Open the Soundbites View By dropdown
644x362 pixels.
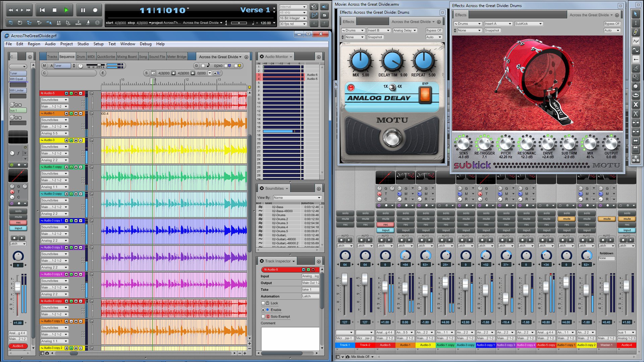pyautogui.click(x=297, y=197)
